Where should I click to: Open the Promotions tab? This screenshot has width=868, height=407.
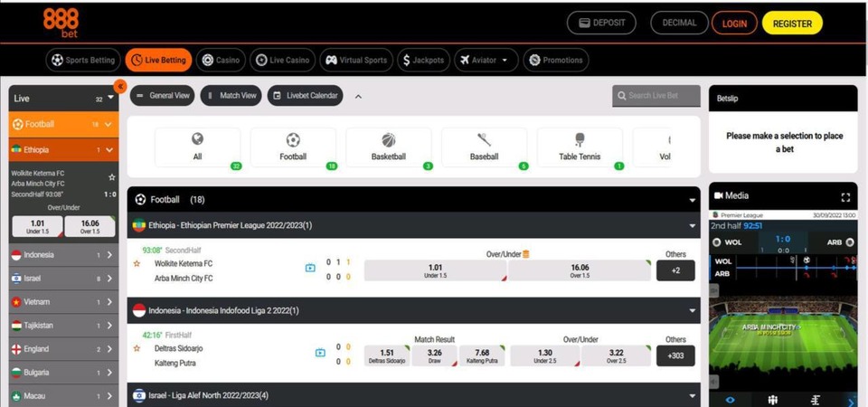(556, 60)
